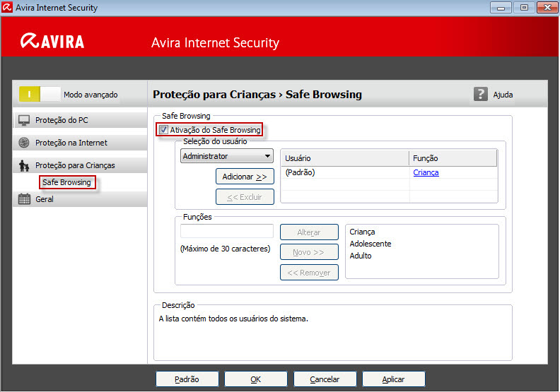Open the Administrator user dropdown
Image resolution: width=560 pixels, height=392 pixels.
[x=227, y=156]
